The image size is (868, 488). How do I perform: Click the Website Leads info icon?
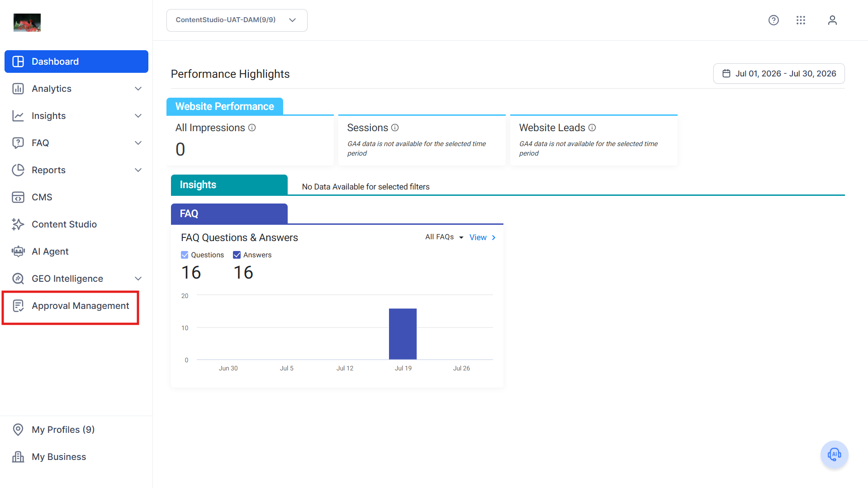pyautogui.click(x=592, y=128)
